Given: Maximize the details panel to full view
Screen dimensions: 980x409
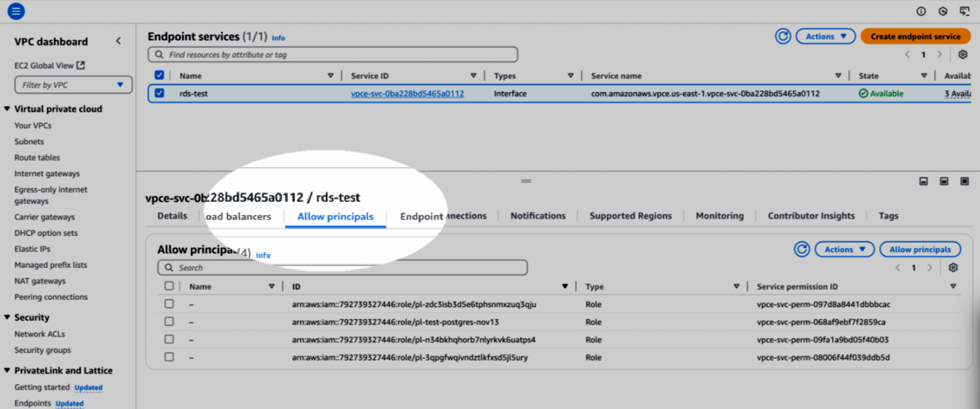Looking at the screenshot, I should [x=964, y=181].
